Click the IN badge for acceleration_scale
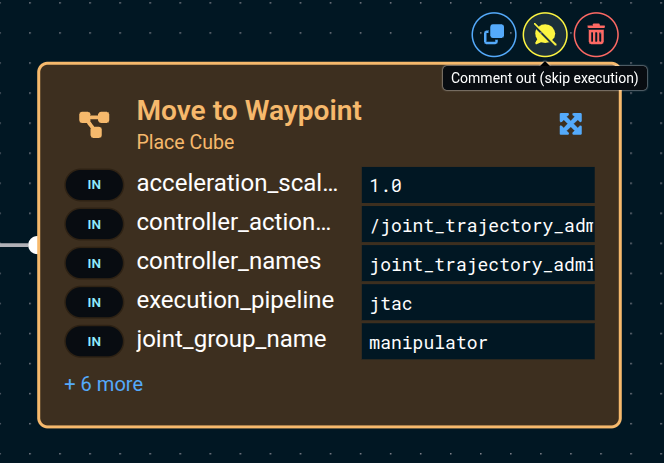 94,185
